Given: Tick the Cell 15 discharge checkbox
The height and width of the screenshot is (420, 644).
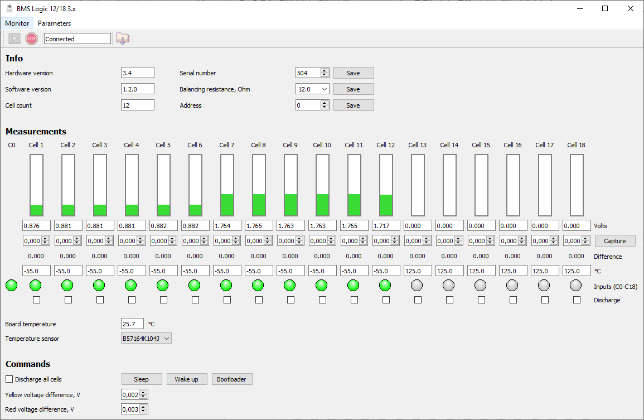Looking at the screenshot, I should (481, 300).
